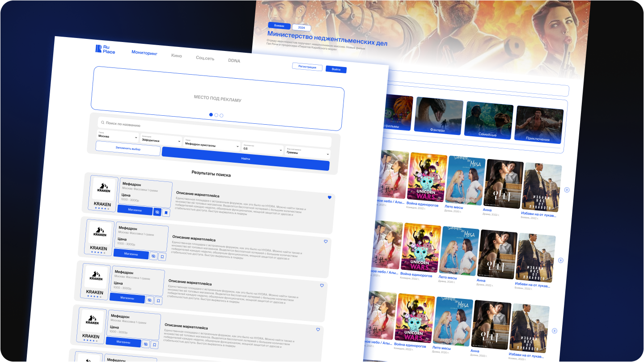Screen dimensions: 644x362
Task: Toggle the hide eye icon on the second result card
Action: (x=153, y=256)
